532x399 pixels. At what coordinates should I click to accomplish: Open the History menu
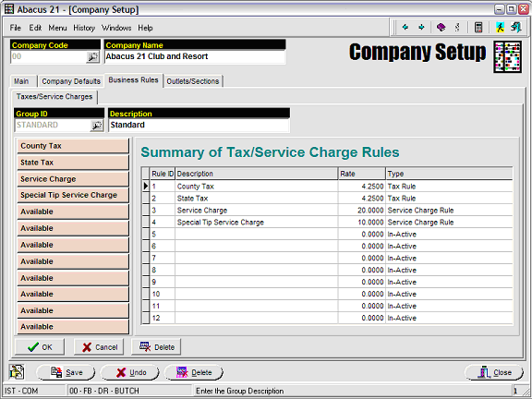84,28
